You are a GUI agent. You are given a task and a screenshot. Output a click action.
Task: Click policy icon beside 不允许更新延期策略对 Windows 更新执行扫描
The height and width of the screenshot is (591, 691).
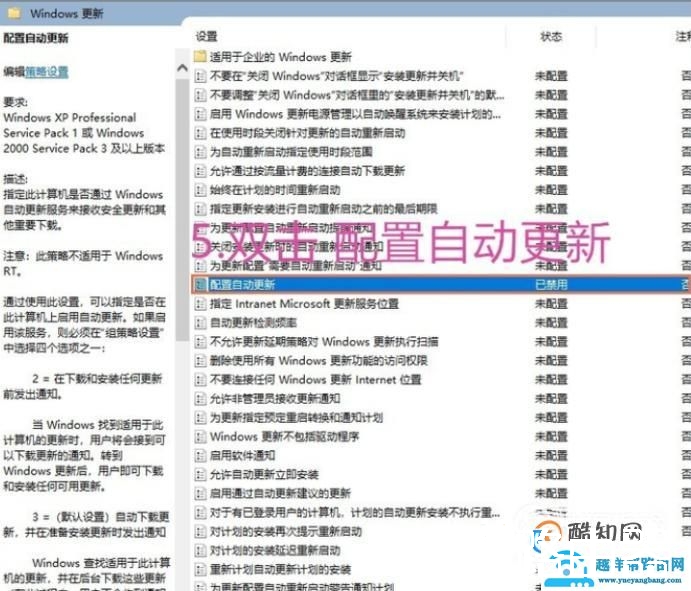[200, 342]
